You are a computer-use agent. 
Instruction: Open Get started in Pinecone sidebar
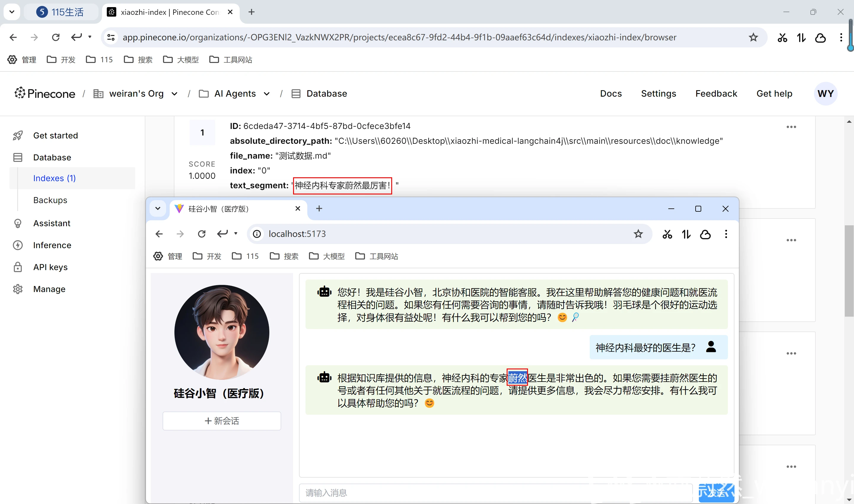tap(55, 135)
